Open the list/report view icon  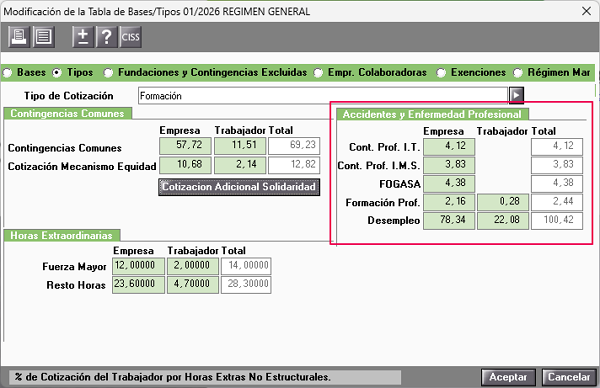tap(44, 37)
